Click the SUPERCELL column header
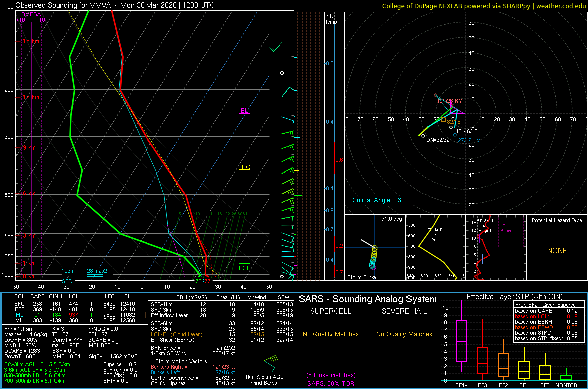Image resolution: width=588 pixels, height=389 pixels. click(331, 311)
